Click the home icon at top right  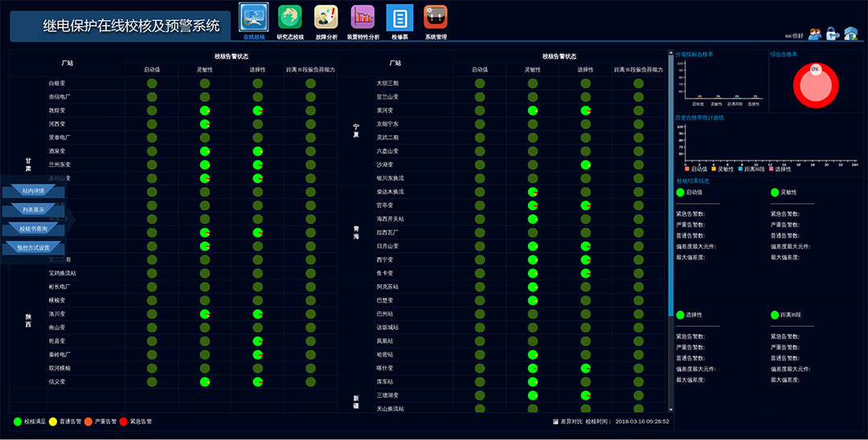tap(850, 34)
